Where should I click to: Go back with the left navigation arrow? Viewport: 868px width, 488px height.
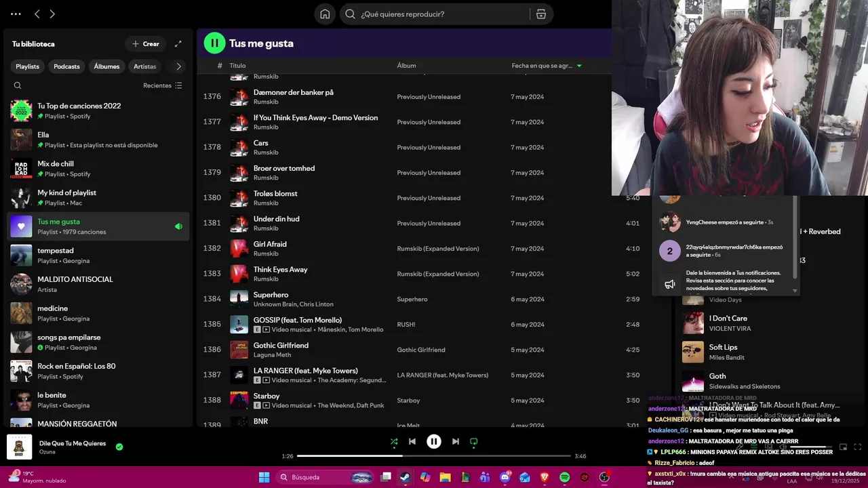click(37, 14)
